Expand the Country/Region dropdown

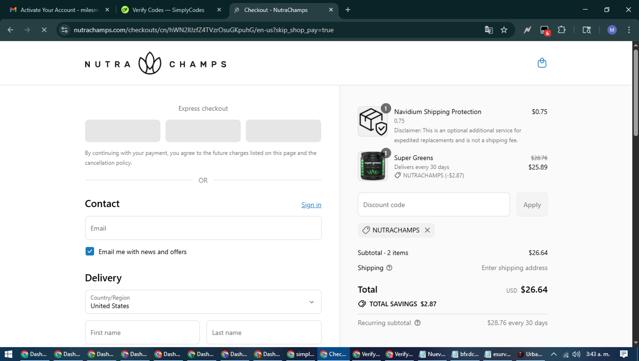point(203,302)
